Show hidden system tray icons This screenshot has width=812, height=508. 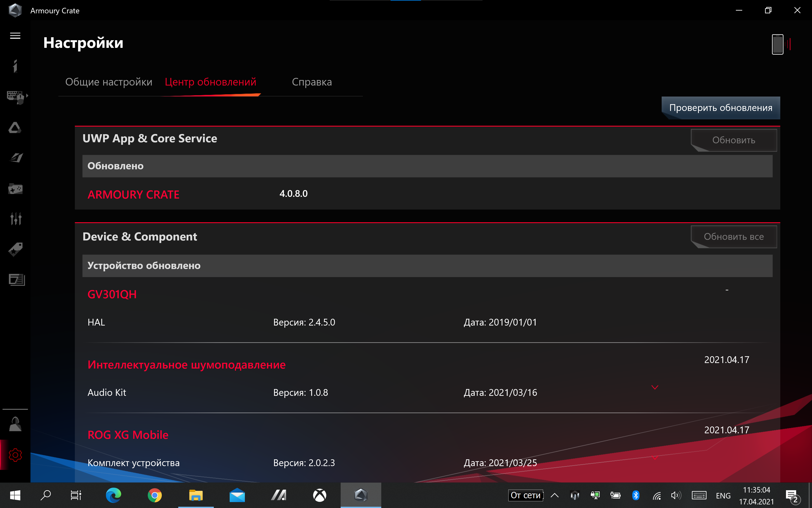555,495
